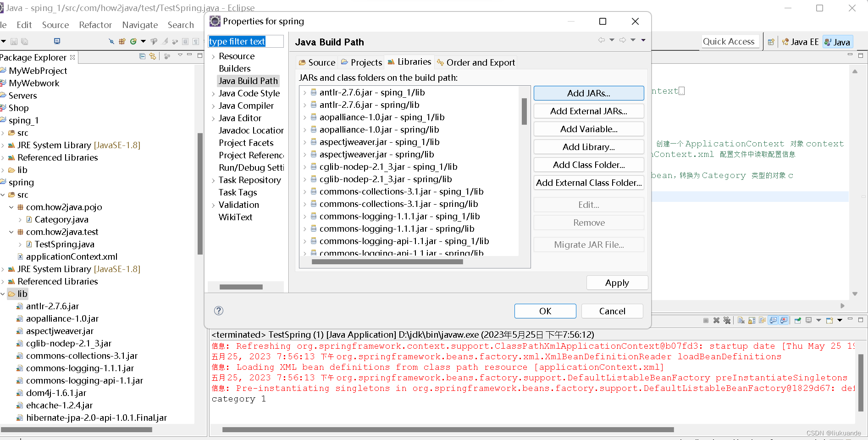This screenshot has height=440, width=868.
Task: Maximize the Console view
Action: (x=860, y=320)
